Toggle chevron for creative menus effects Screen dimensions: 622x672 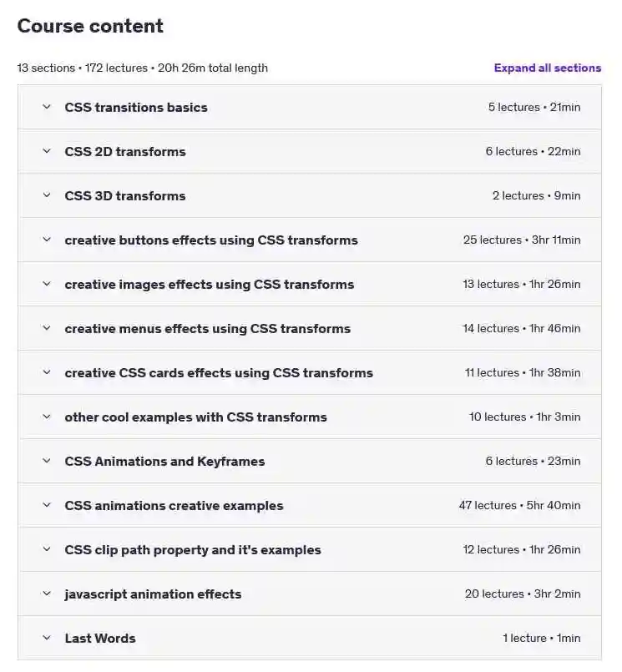47,328
